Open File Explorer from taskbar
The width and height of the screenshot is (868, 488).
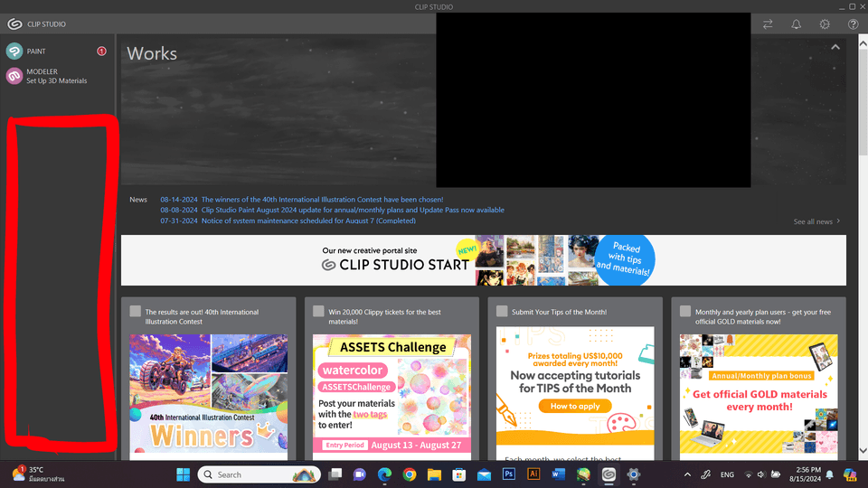(434, 474)
